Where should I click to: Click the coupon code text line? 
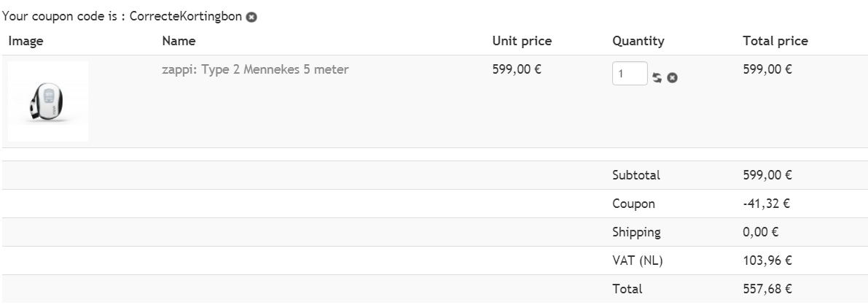click(x=124, y=17)
